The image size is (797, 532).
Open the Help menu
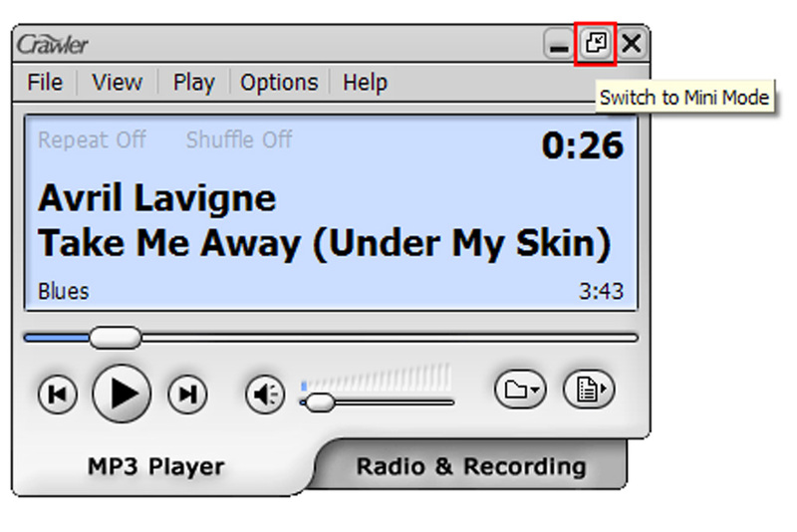pyautogui.click(x=365, y=83)
